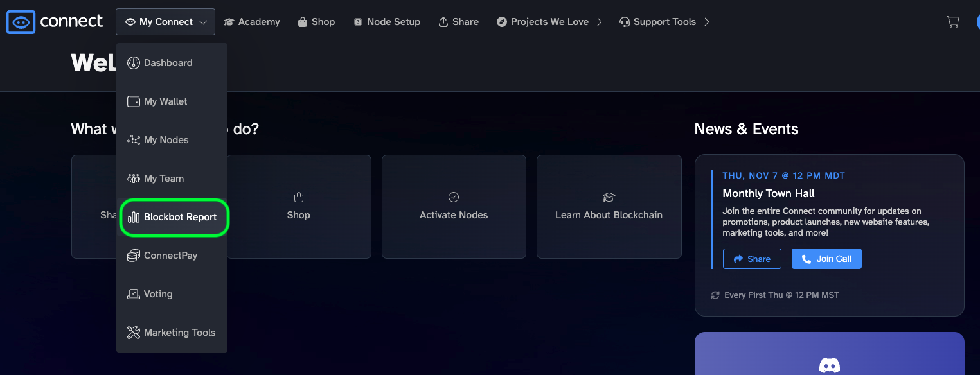
Task: Open Marketing Tools from the menu
Action: click(x=172, y=333)
